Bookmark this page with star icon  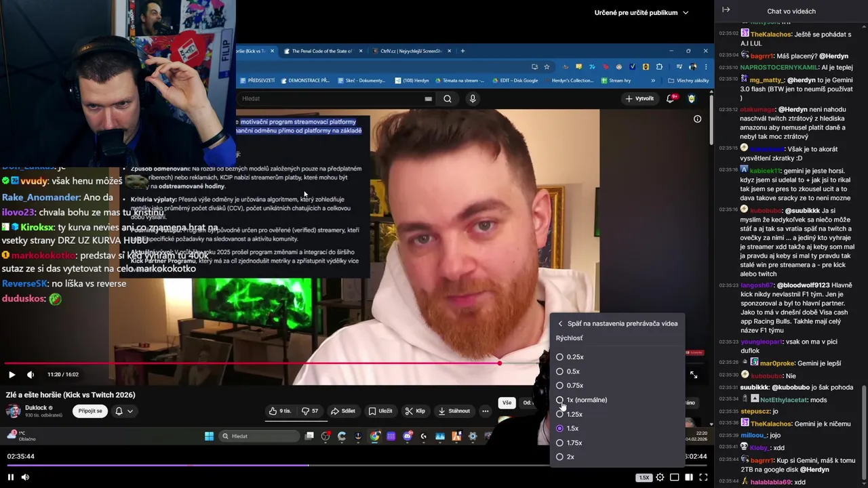pos(547,66)
